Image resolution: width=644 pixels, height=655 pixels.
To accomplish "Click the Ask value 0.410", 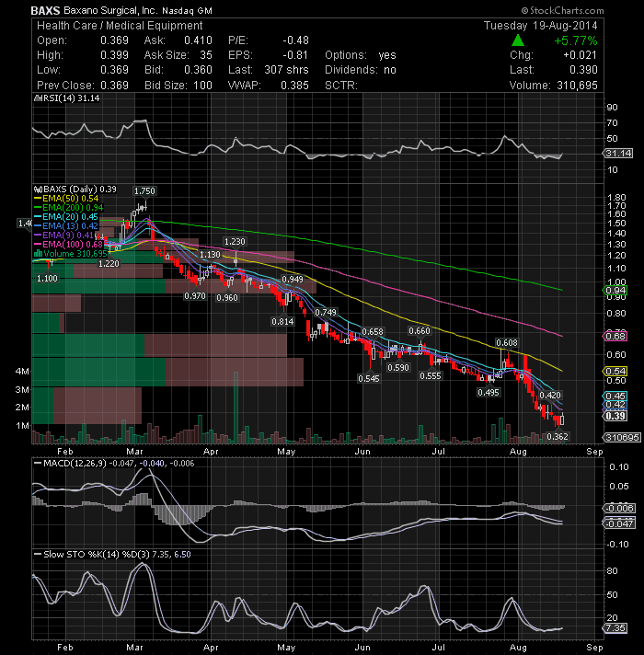I will 198,40.
